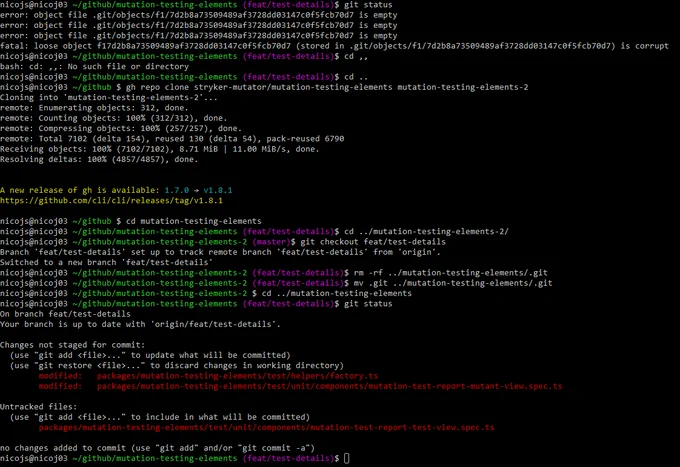The height and width of the screenshot is (467, 680).
Task: Select the 'cd ,,' mistyped command
Action: (x=356, y=56)
